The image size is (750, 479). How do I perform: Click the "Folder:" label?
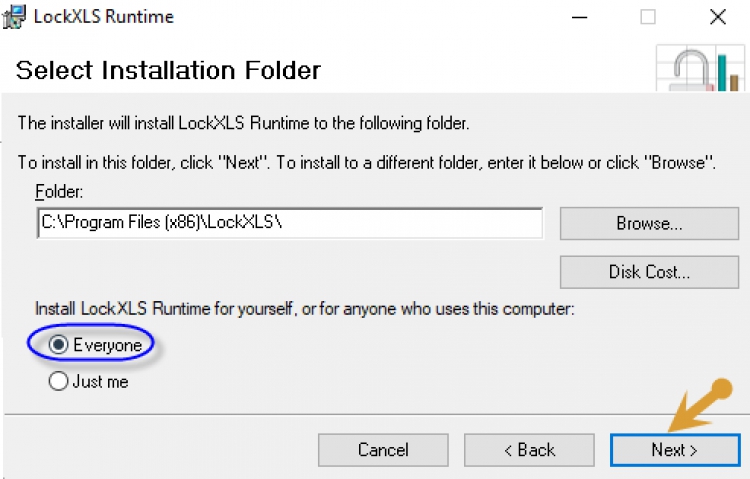pyautogui.click(x=58, y=191)
